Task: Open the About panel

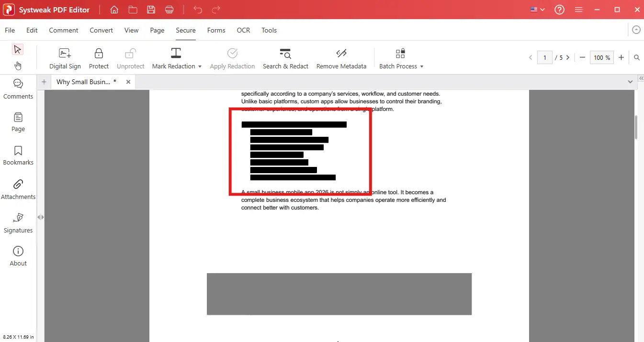Action: tap(18, 256)
